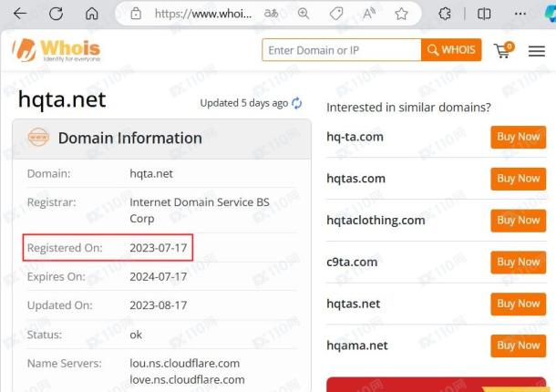Viewport: 556px width, 392px height.
Task: Refresh the hqta.net record update icon
Action: point(296,103)
